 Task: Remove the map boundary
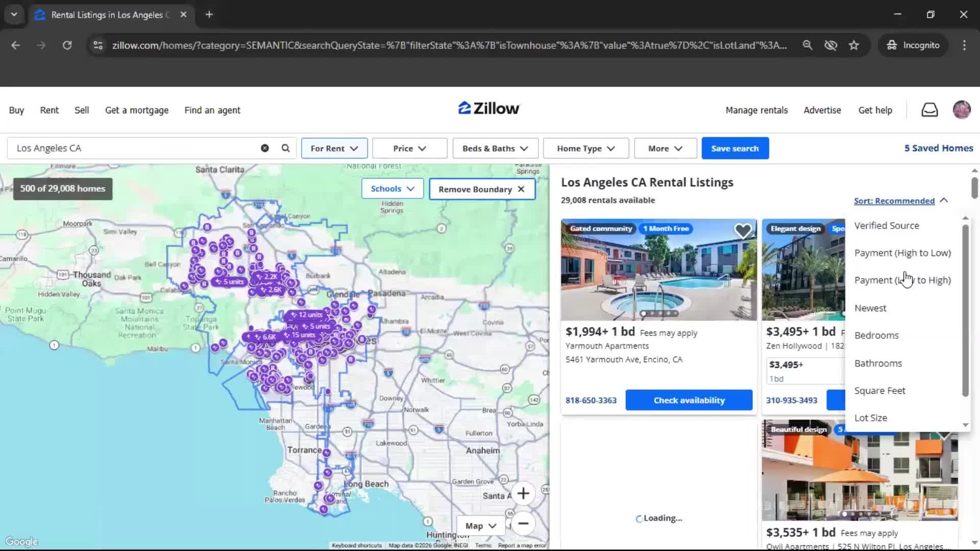[x=481, y=189]
